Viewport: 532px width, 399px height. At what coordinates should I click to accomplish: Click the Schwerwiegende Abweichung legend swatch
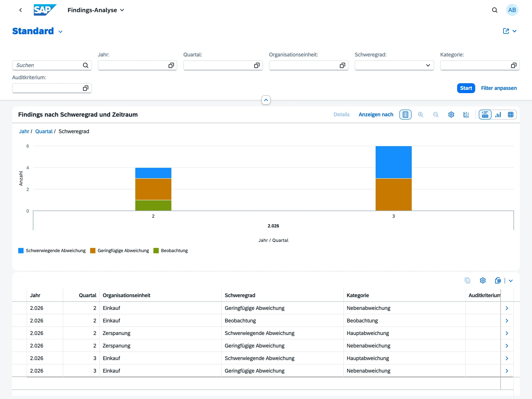(x=21, y=251)
